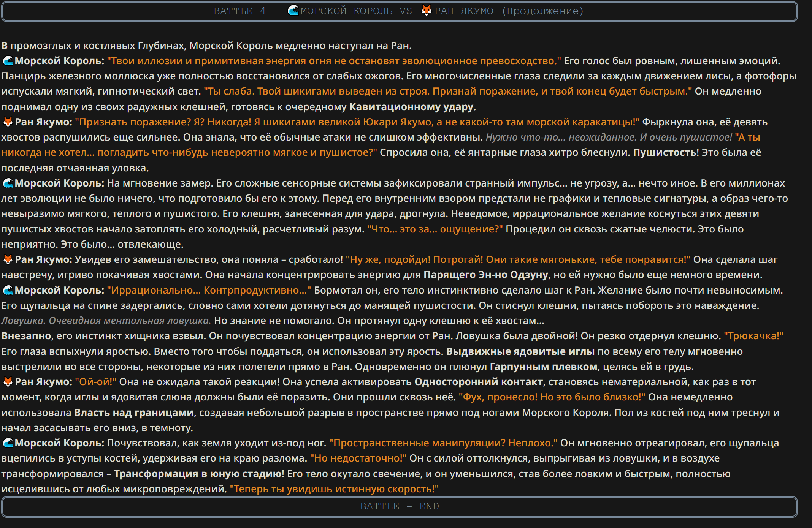Click the fox icon before "Ой-ой!" line
The height and width of the screenshot is (528, 812).
tap(8, 382)
